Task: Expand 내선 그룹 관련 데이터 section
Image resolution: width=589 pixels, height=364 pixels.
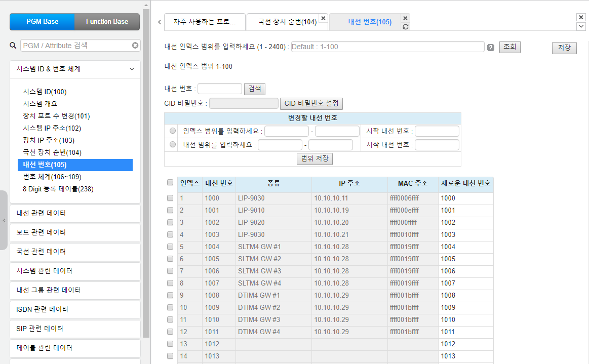Action: 75,291
